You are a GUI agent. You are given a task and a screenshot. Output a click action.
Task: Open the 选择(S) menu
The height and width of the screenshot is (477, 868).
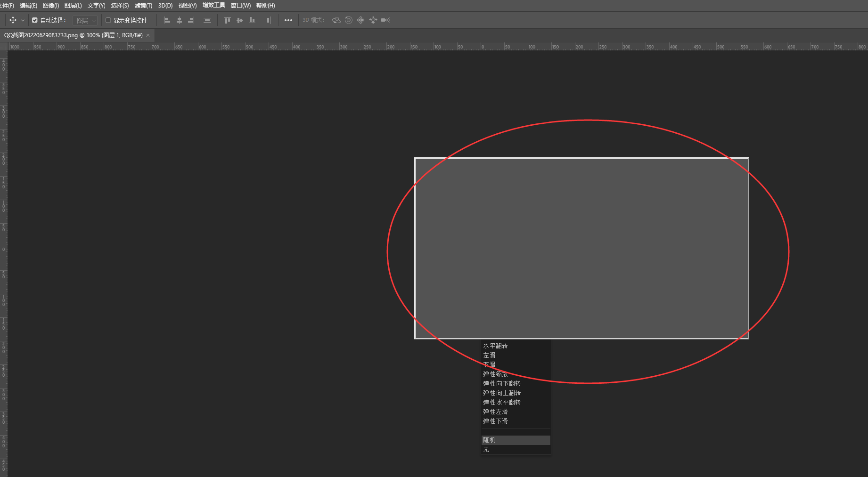(120, 6)
